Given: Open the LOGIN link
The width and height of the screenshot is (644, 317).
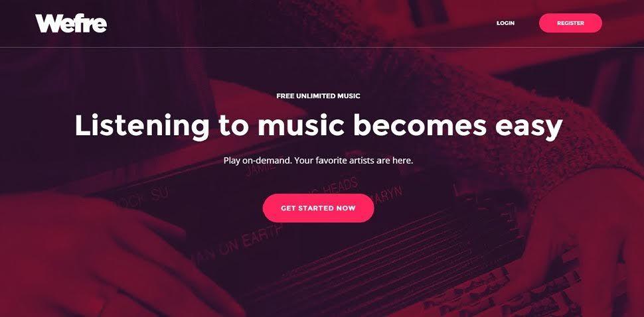Looking at the screenshot, I should tap(505, 23).
